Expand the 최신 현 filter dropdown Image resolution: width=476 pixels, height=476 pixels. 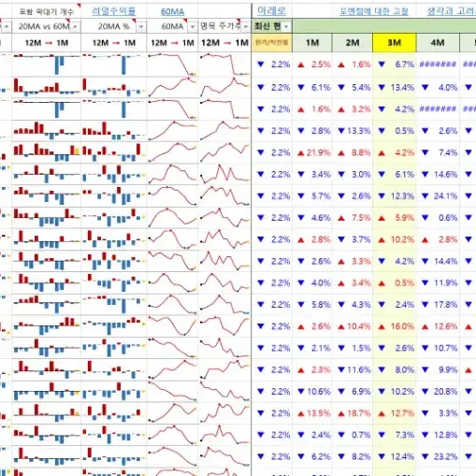click(286, 27)
